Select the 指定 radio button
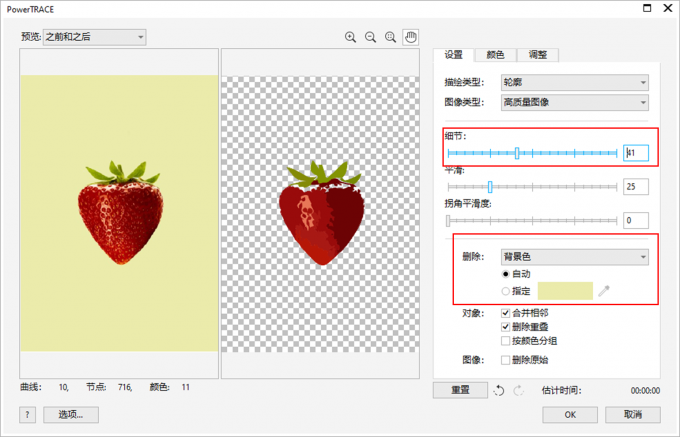Viewport: 680px width, 437px height. 505,291
